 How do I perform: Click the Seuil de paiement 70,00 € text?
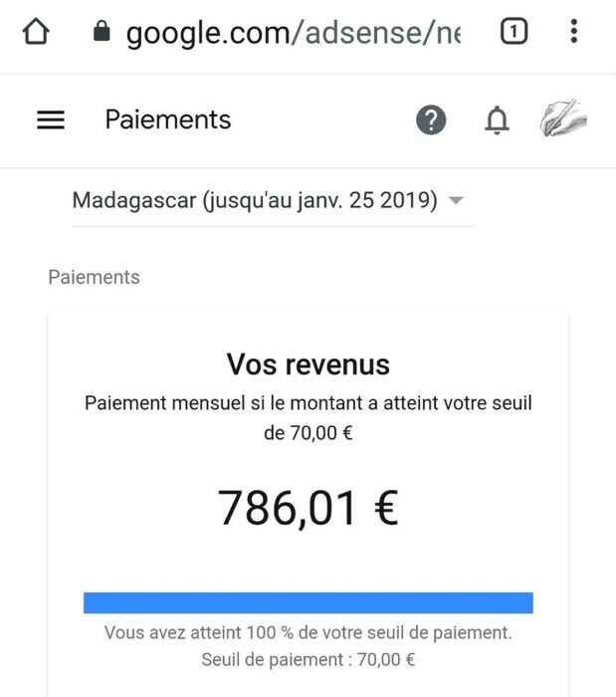pos(308,659)
